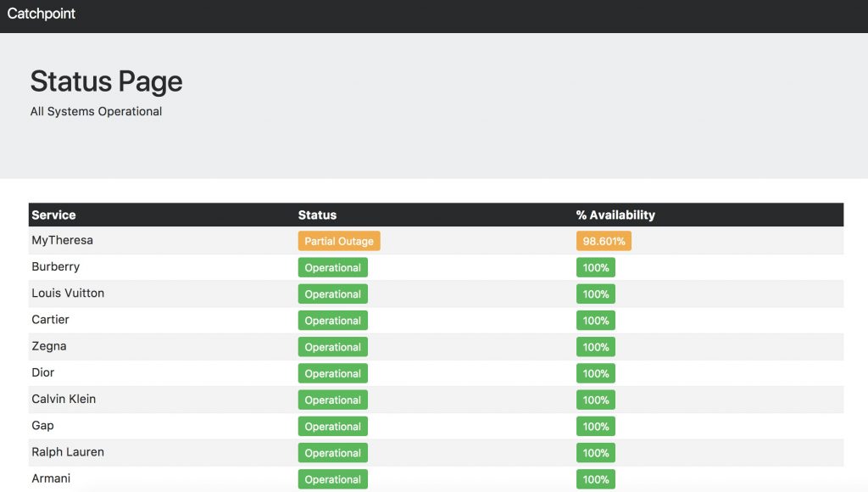This screenshot has width=868, height=492.
Task: Select the Cartier service name
Action: 50,320
